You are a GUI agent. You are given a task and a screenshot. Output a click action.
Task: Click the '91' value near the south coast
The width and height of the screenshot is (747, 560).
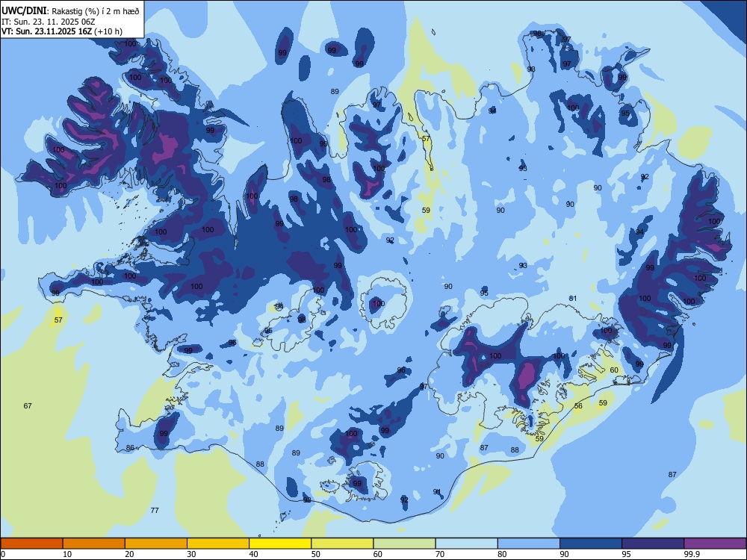[x=437, y=491]
